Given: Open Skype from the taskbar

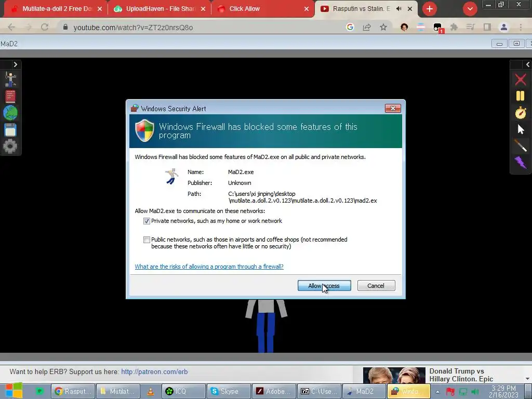Looking at the screenshot, I should point(229,391).
